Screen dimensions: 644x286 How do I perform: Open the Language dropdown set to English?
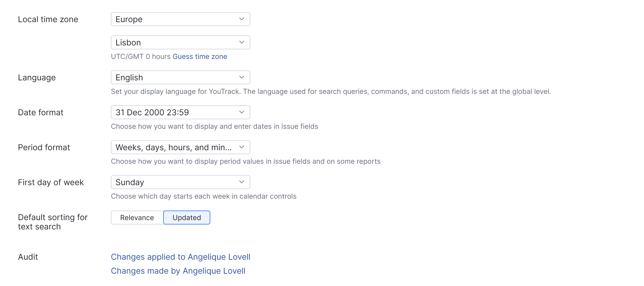(180, 77)
